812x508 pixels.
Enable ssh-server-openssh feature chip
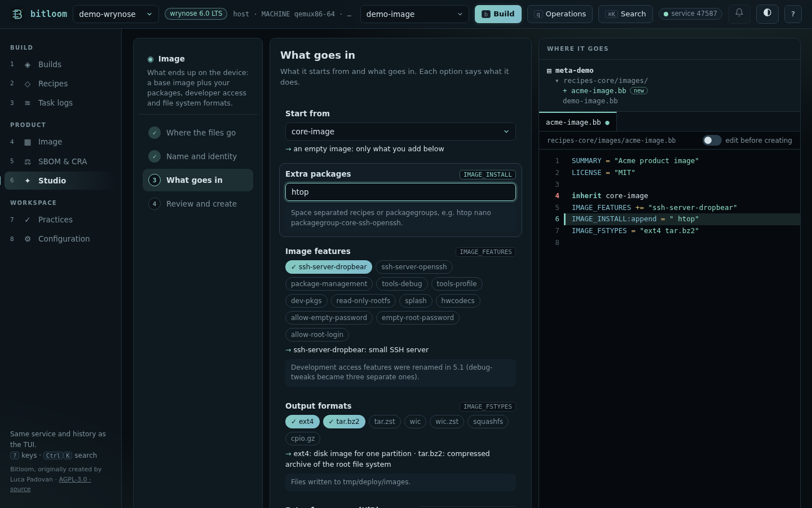pyautogui.click(x=414, y=267)
